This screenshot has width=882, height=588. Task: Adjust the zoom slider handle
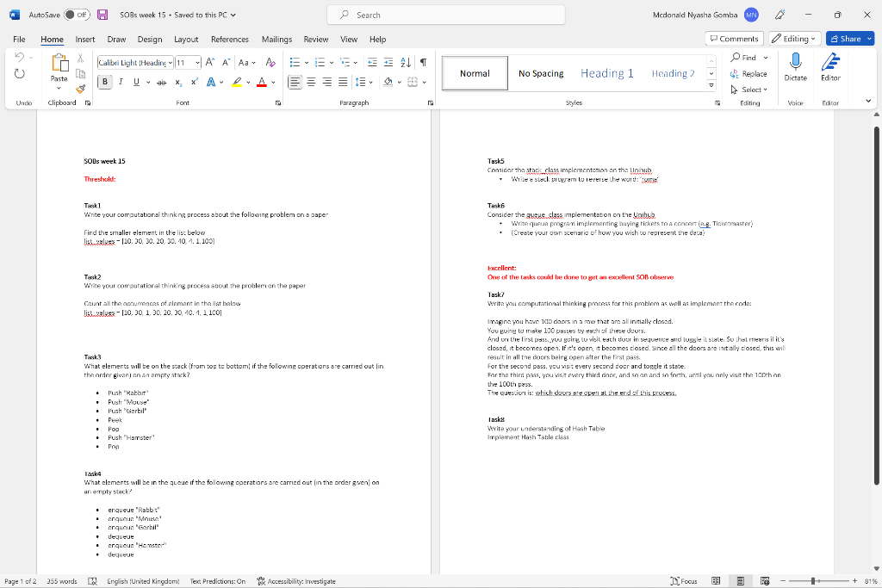point(813,581)
